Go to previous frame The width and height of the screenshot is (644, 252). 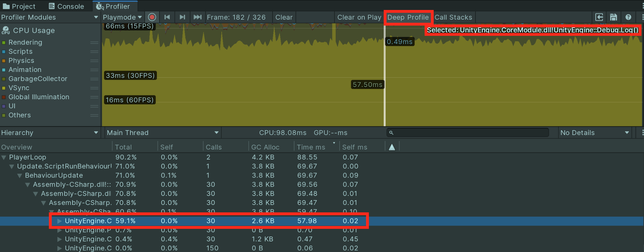[167, 17]
